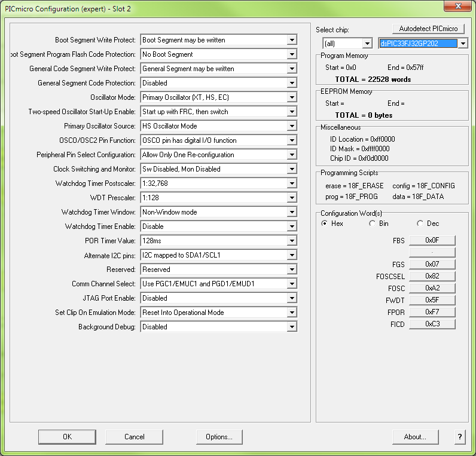Screen dimensions: 476x456
Task: Expand Watchdog Timer Enable dropdown
Action: (x=292, y=227)
